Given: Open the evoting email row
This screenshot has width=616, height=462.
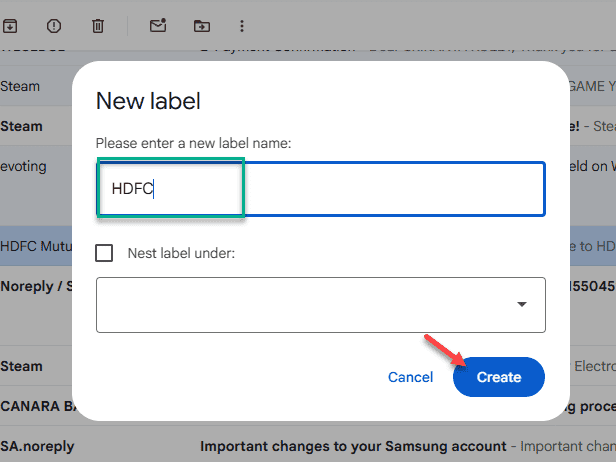Looking at the screenshot, I should (308, 185).
